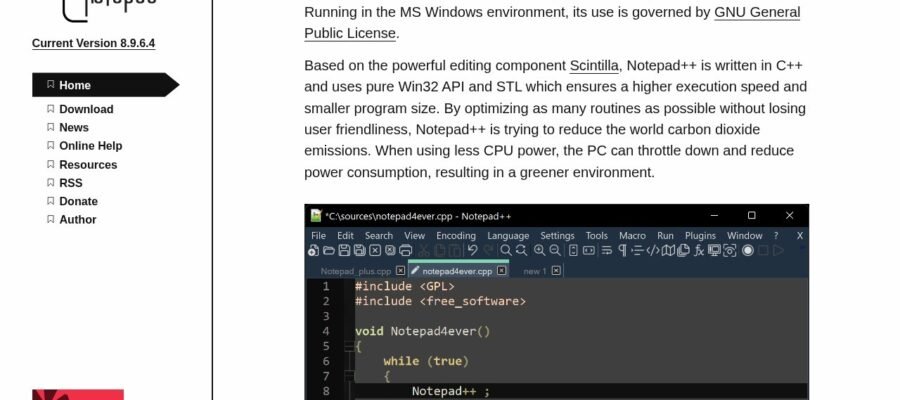900x400 pixels.
Task: Toggle the Word Wrap toolbar icon
Action: pos(607,250)
